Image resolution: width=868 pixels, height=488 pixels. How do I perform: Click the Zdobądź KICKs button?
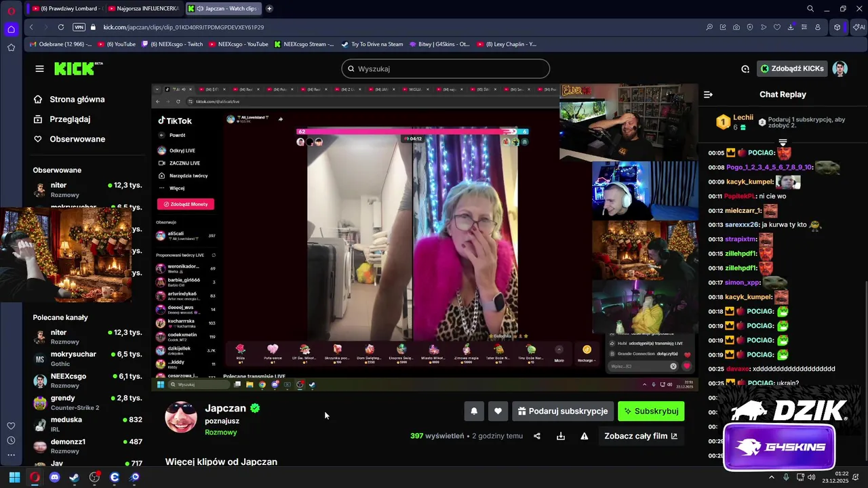click(792, 68)
